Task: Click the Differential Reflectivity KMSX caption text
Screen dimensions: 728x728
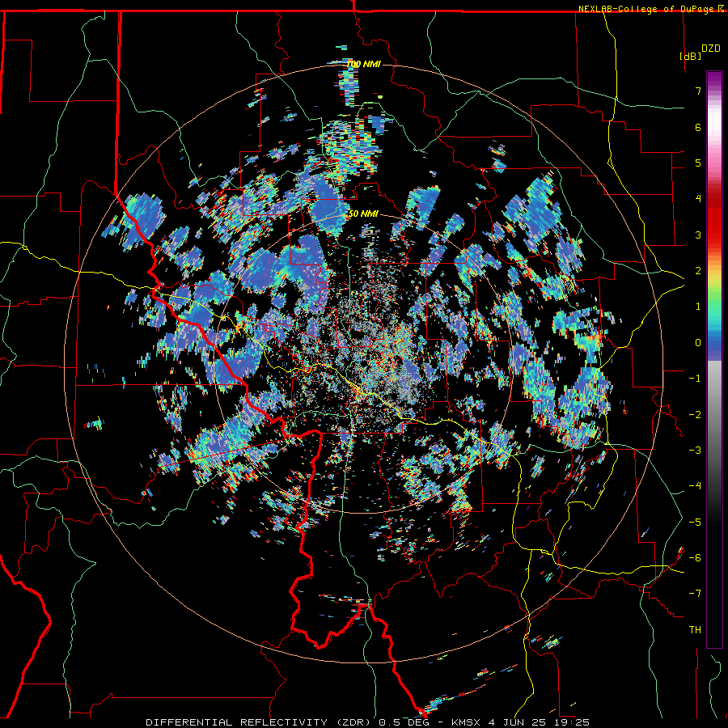Action: [x=367, y=722]
